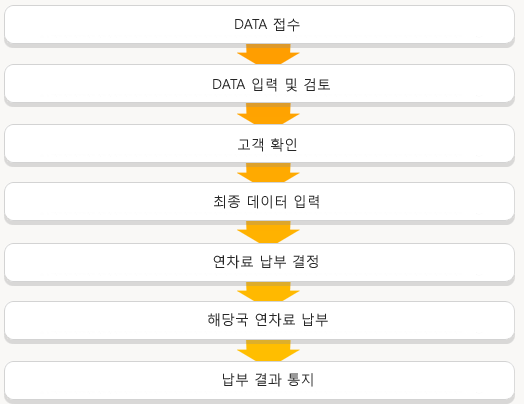
Task: Click the text DATA 입력 및 검토
Action: 271,84
